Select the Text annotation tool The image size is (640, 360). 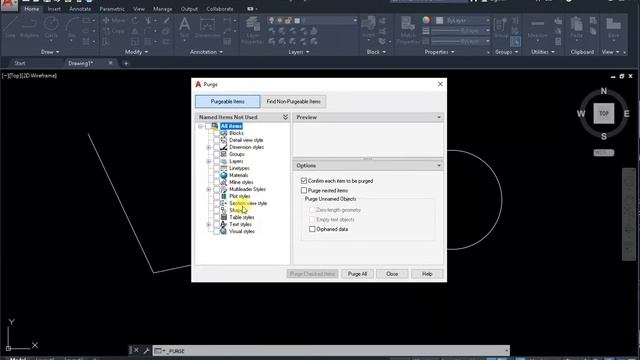[184, 27]
